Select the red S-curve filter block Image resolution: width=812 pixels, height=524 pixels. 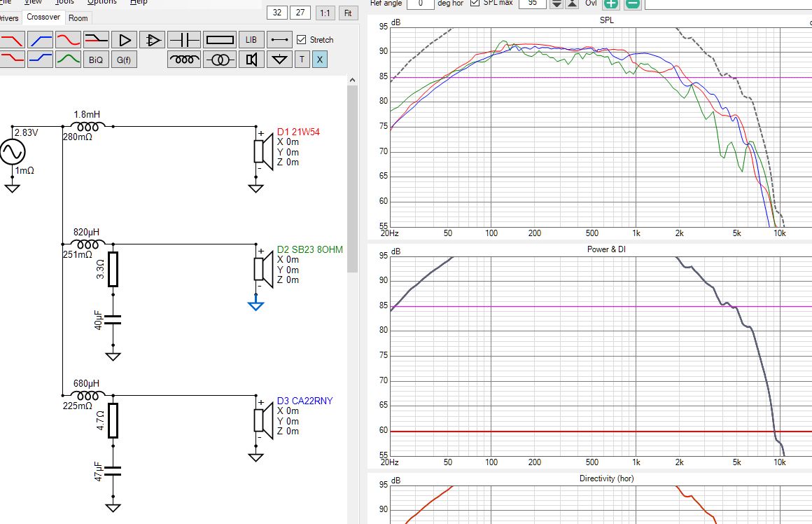point(68,40)
